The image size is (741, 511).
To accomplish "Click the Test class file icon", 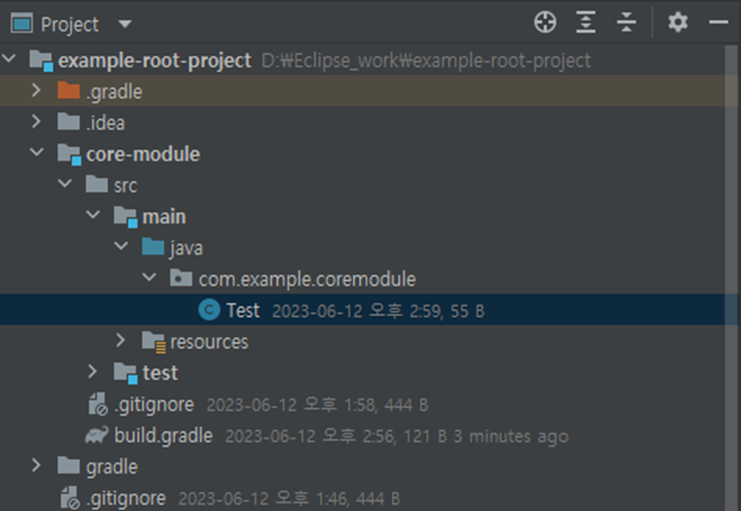I will (209, 310).
